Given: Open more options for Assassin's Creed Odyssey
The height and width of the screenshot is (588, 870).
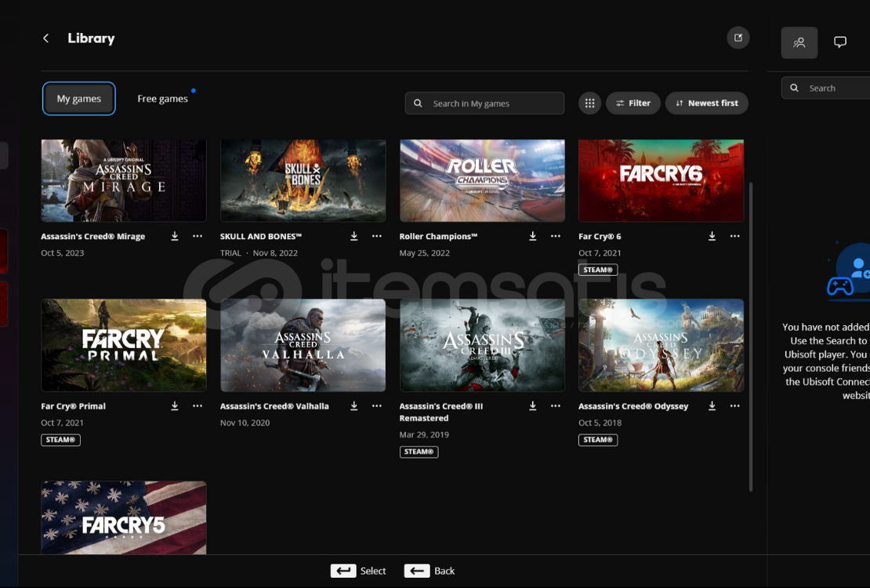Looking at the screenshot, I should click(x=734, y=406).
